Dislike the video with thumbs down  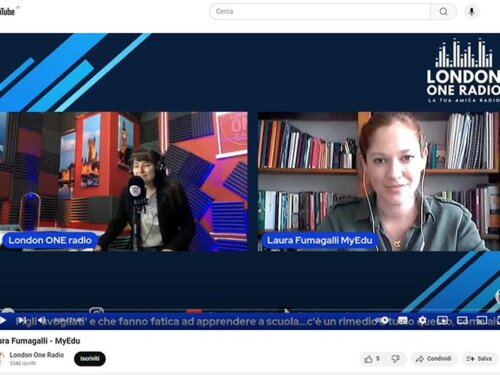[x=396, y=359]
